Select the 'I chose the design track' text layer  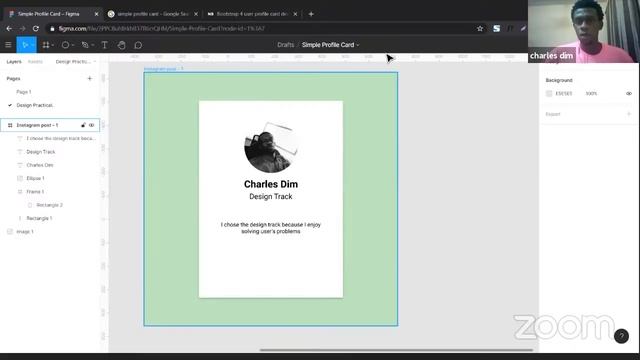tap(61, 139)
